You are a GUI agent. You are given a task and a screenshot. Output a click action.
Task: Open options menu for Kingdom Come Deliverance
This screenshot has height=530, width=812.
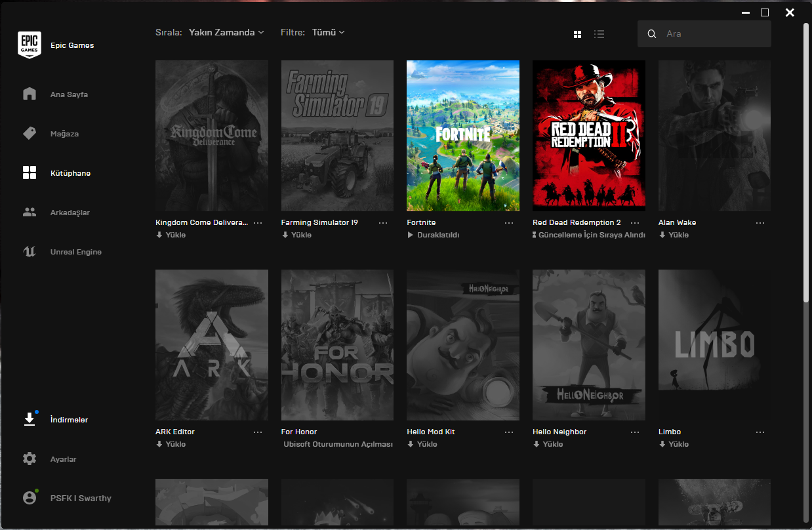tap(258, 223)
